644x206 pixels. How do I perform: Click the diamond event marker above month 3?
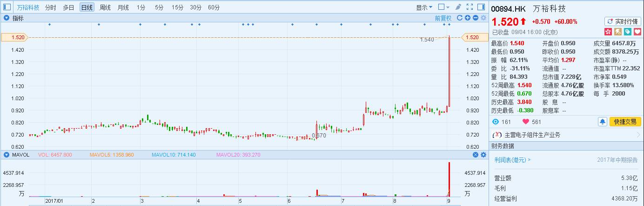point(140,24)
